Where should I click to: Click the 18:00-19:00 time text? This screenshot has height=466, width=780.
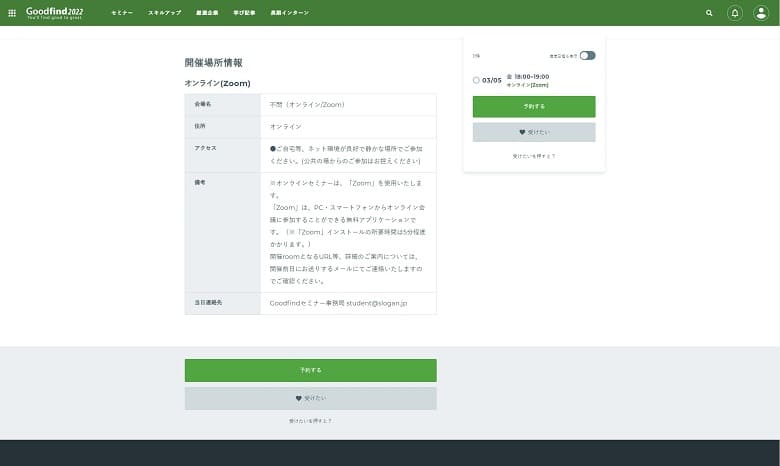532,77
